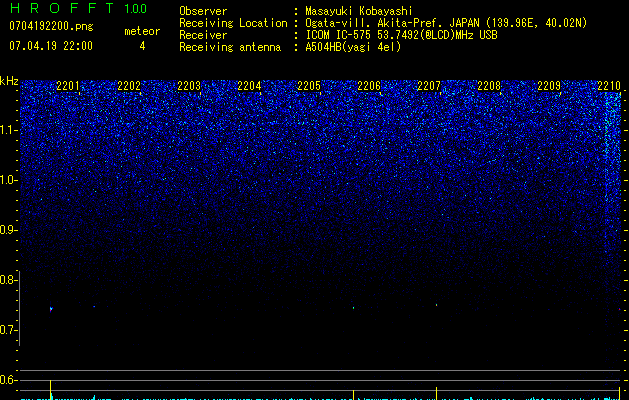Click the 2210 time marker
The width and height of the screenshot is (629, 400).
pyautogui.click(x=609, y=85)
